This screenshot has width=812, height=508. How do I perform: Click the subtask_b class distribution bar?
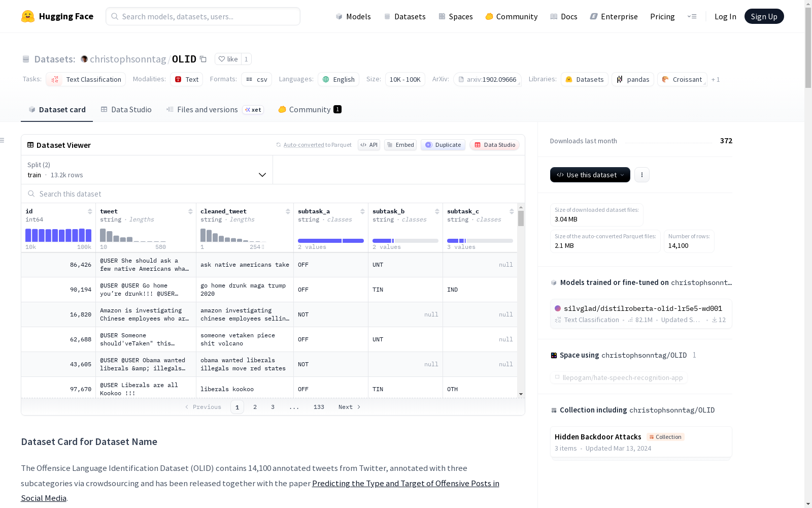405,241
